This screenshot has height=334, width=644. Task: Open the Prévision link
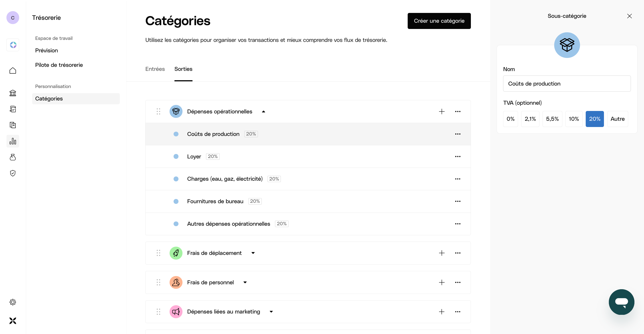47,50
